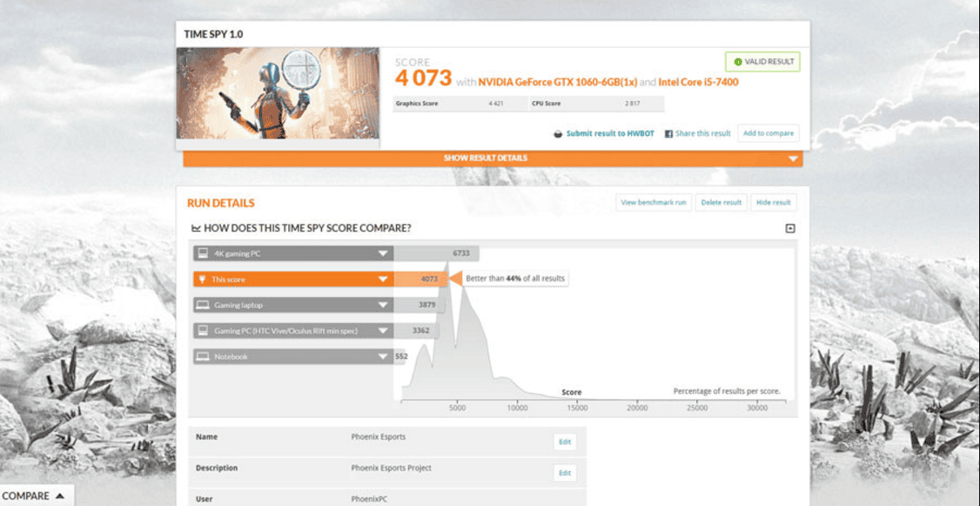Viewport: 980px width, 506px height.
Task: Click the Time Spy benchmark thumbnail image
Action: tap(278, 93)
